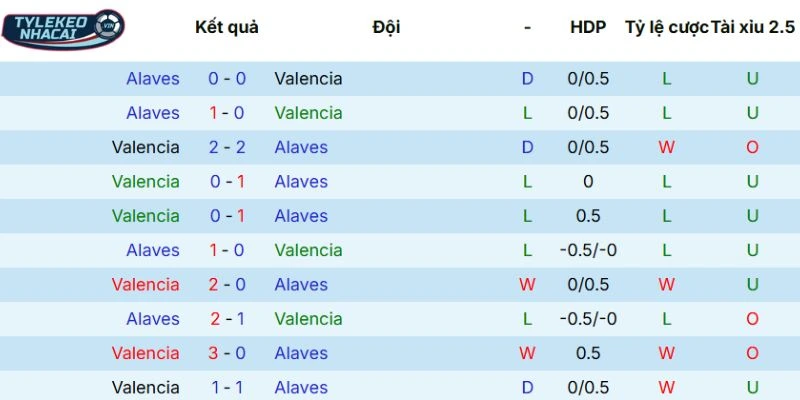Select the HDP column header

click(x=588, y=27)
